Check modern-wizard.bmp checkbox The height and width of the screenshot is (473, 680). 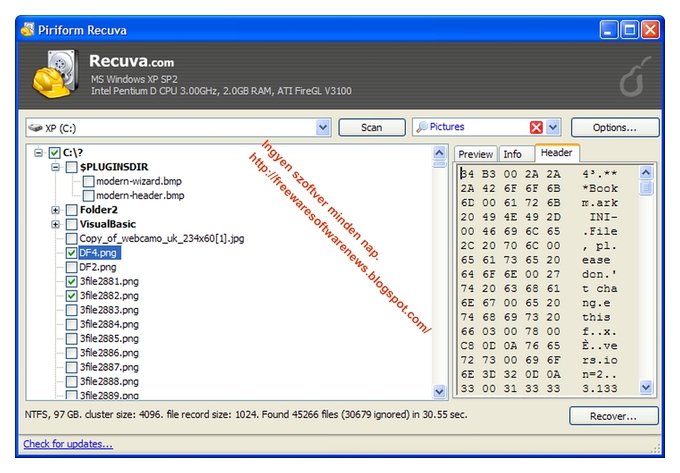click(88, 181)
